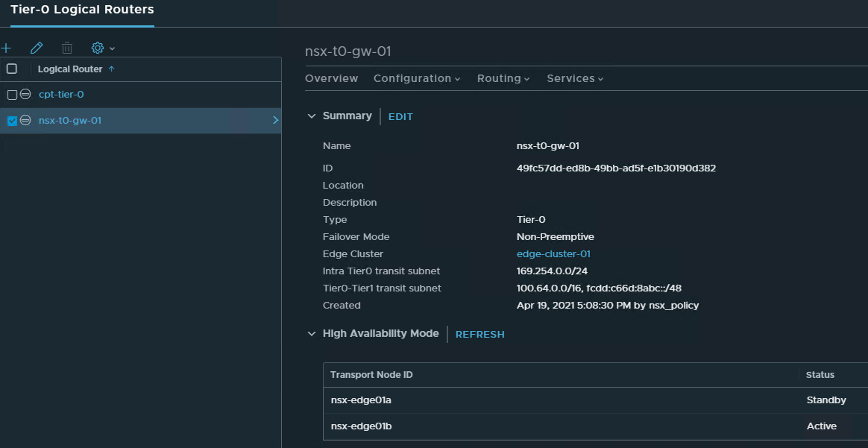Open the Services dropdown

pyautogui.click(x=573, y=78)
